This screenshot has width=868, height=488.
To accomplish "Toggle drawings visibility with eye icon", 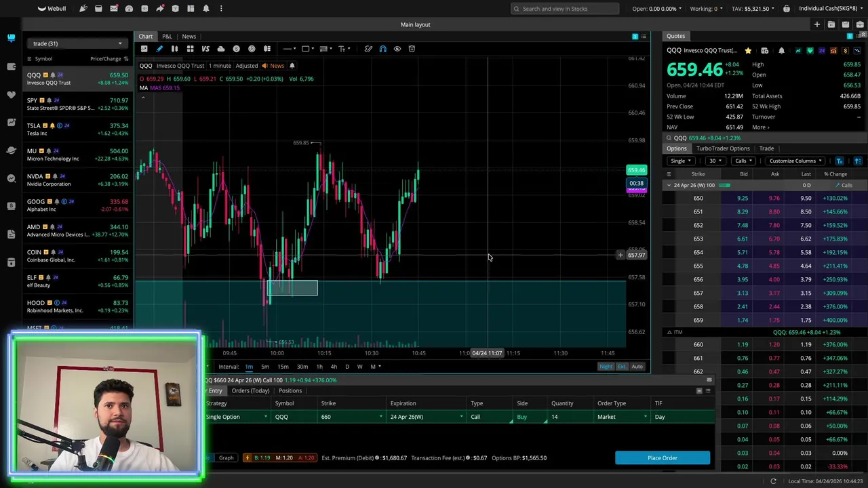I will click(397, 49).
